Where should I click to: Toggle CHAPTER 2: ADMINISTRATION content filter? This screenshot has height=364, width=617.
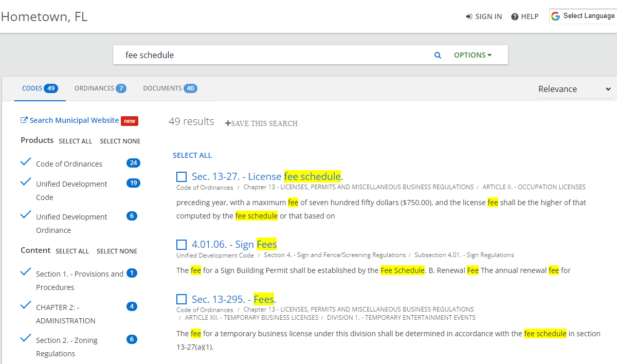(x=26, y=306)
